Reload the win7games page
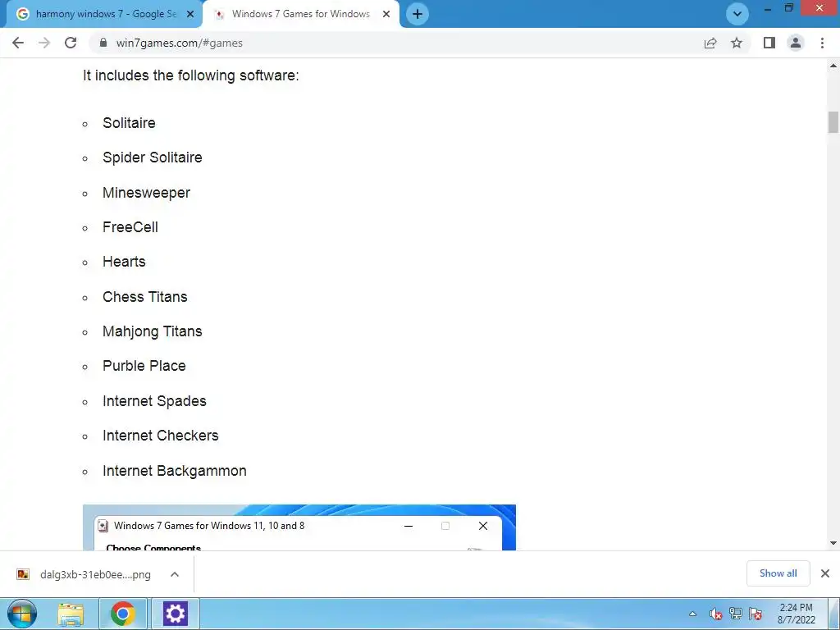Screen dimensions: 840x630 tap(71, 43)
